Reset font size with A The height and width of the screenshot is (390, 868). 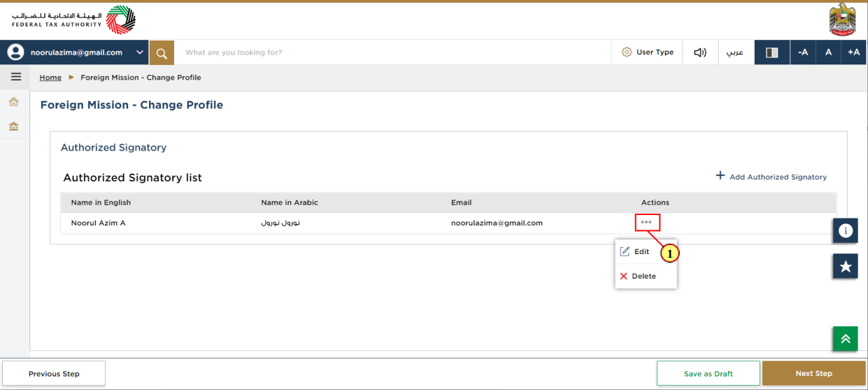click(x=828, y=53)
